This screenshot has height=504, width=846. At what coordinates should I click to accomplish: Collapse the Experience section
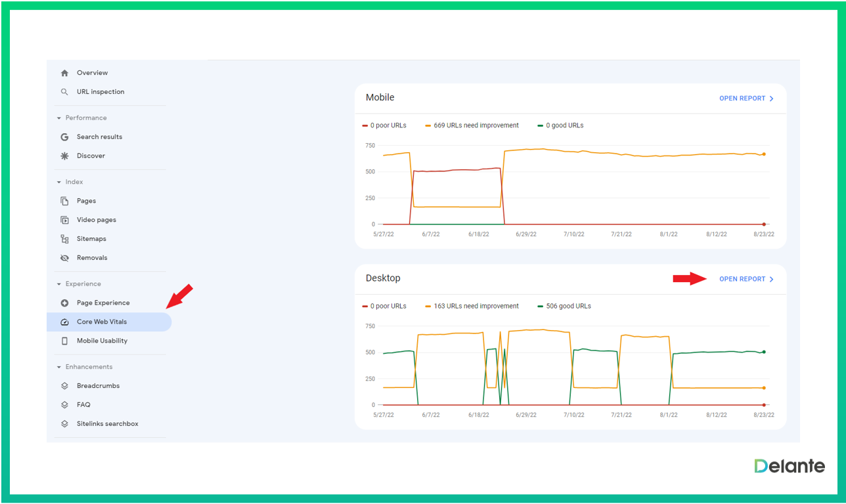click(x=59, y=284)
